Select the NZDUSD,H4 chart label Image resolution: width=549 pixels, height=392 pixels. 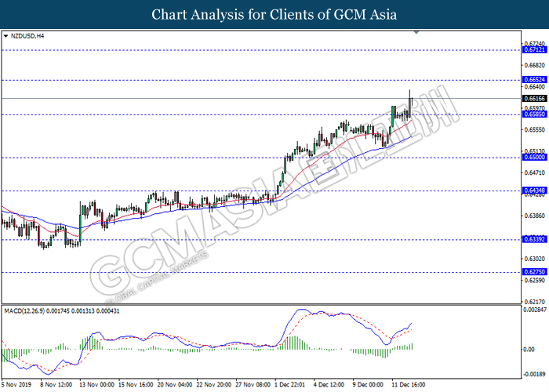coord(27,36)
